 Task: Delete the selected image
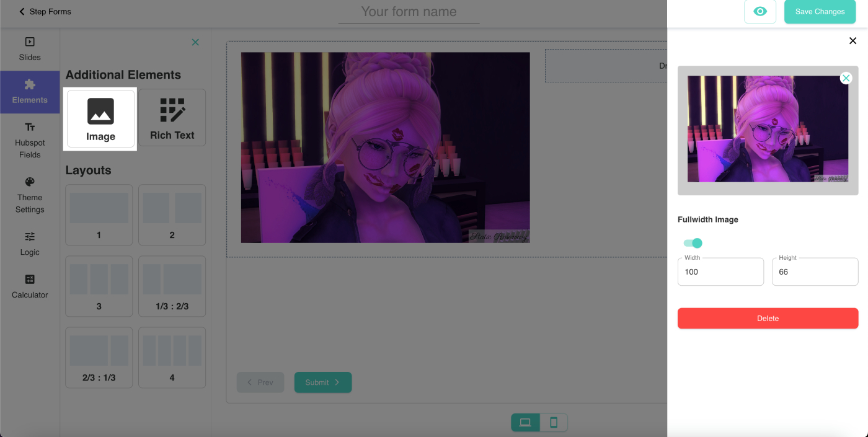pos(768,318)
